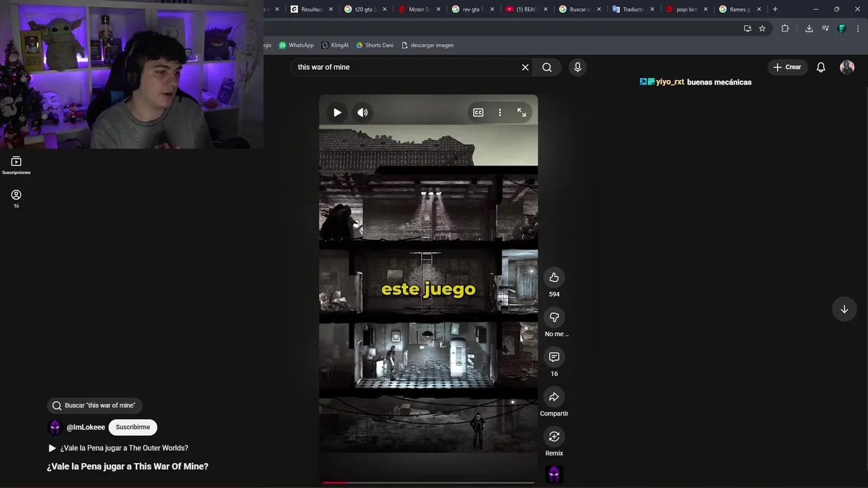Open the Chrome three-dot menu
This screenshot has height=488, width=868.
tap(859, 28)
